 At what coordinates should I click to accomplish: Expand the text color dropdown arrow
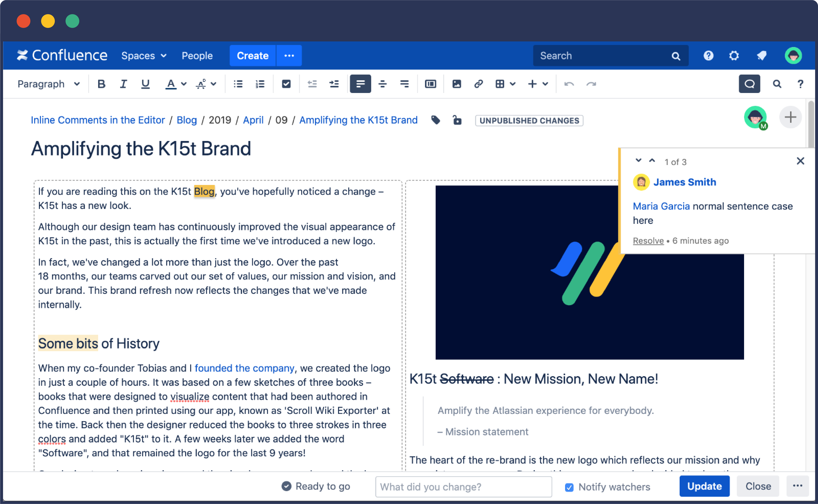pyautogui.click(x=184, y=84)
